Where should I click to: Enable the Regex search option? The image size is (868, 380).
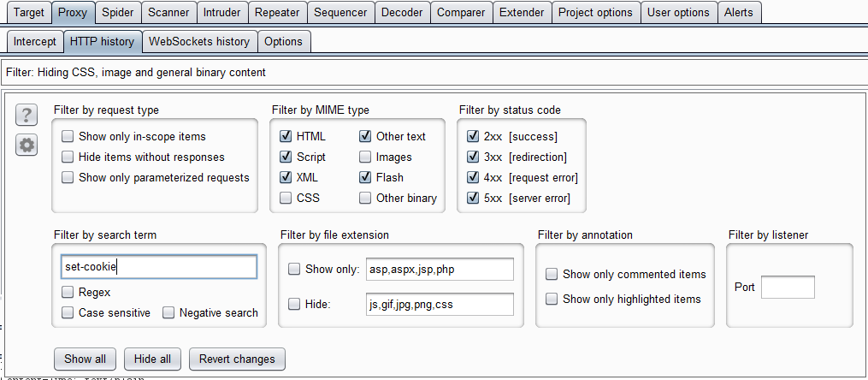coord(68,293)
